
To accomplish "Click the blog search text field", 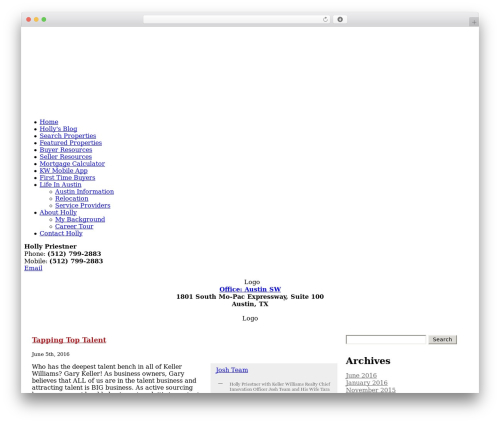I will pos(386,340).
